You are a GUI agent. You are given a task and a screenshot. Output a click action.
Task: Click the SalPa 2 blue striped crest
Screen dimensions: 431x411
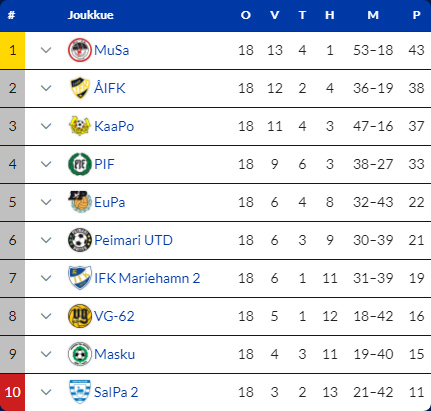click(x=80, y=392)
